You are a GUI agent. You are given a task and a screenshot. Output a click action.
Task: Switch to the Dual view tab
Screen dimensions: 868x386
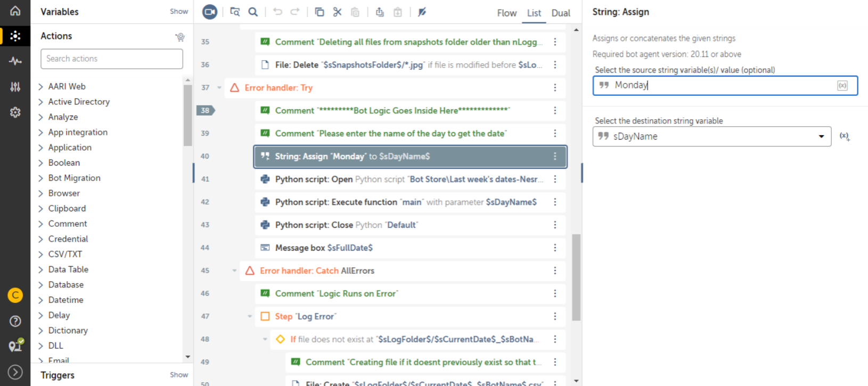tap(561, 13)
